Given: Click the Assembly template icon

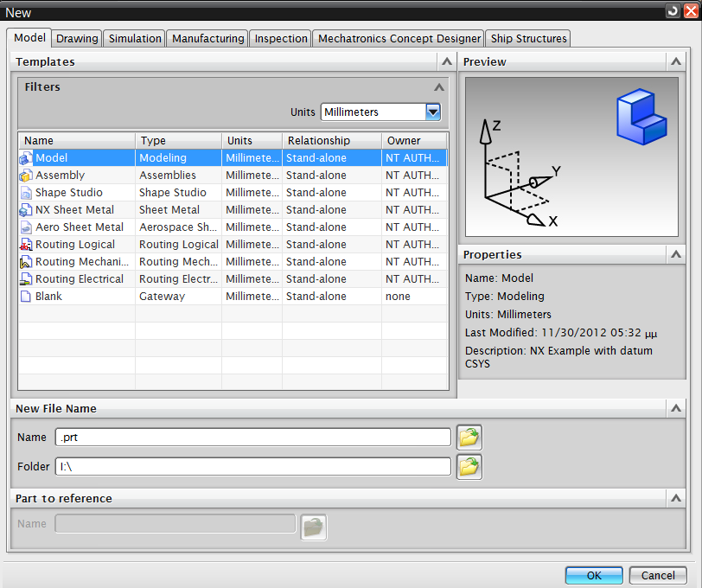Looking at the screenshot, I should point(26,176).
